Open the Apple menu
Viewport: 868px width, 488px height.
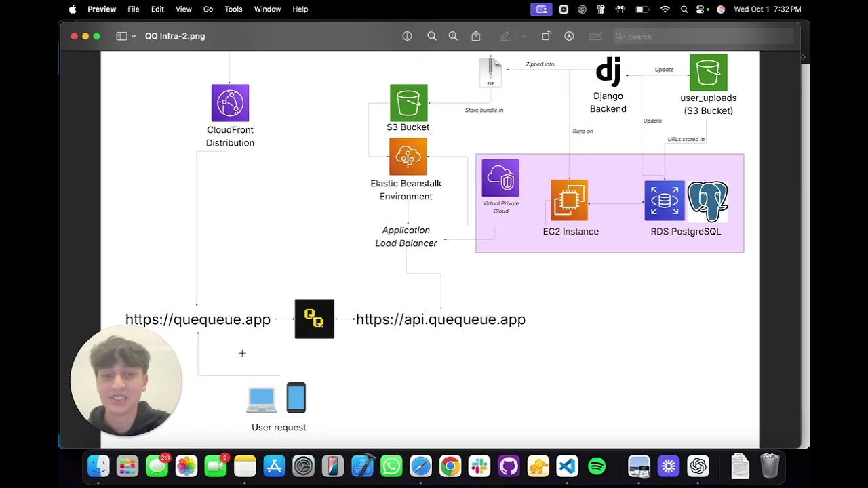[73, 9]
